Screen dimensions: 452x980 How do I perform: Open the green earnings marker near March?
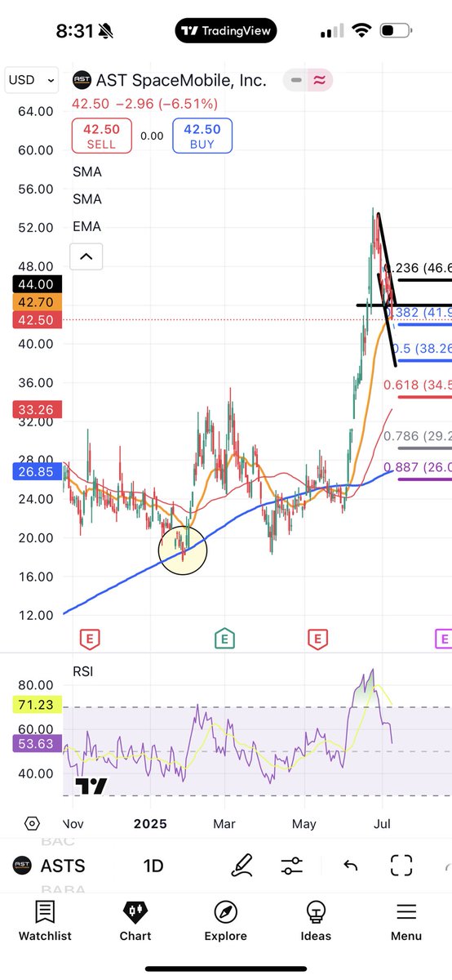tap(224, 639)
